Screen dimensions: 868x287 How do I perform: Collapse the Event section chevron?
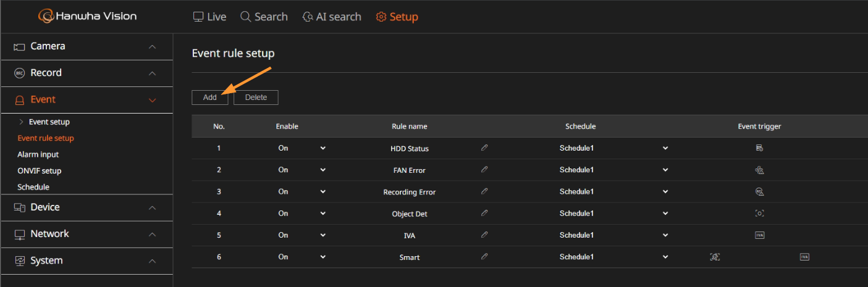(153, 100)
